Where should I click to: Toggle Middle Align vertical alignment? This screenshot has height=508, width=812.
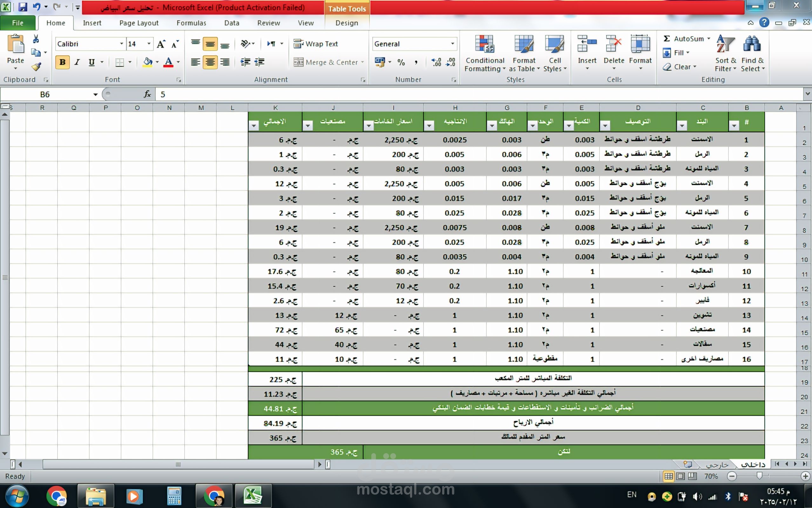(x=210, y=44)
